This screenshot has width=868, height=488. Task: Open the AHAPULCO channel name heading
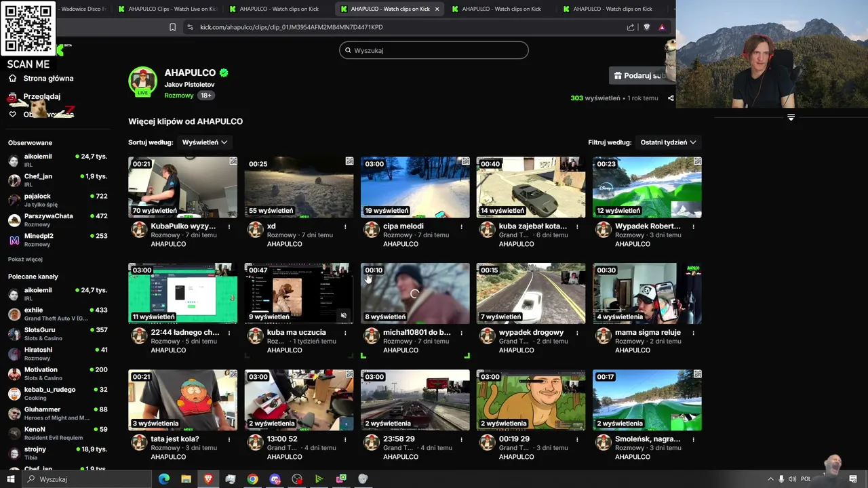point(190,73)
